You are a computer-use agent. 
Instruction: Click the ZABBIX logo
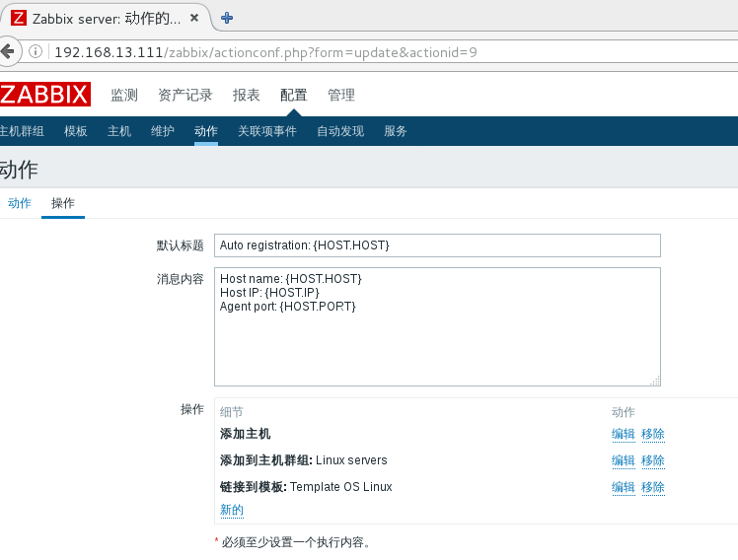tap(45, 94)
